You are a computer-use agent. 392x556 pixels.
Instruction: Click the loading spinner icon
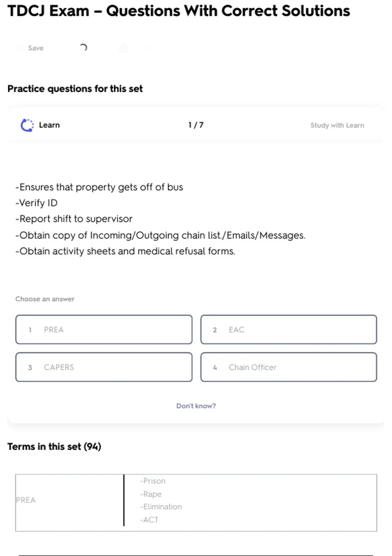[x=83, y=48]
